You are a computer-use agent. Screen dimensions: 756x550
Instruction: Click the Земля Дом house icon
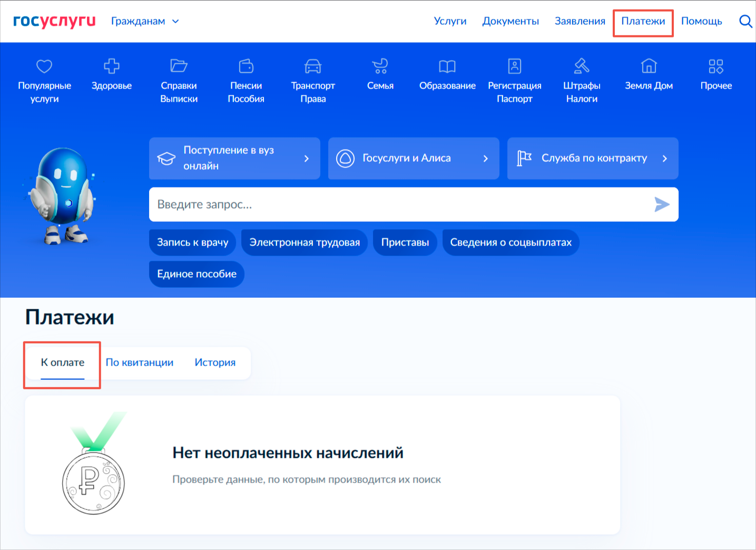pos(649,66)
